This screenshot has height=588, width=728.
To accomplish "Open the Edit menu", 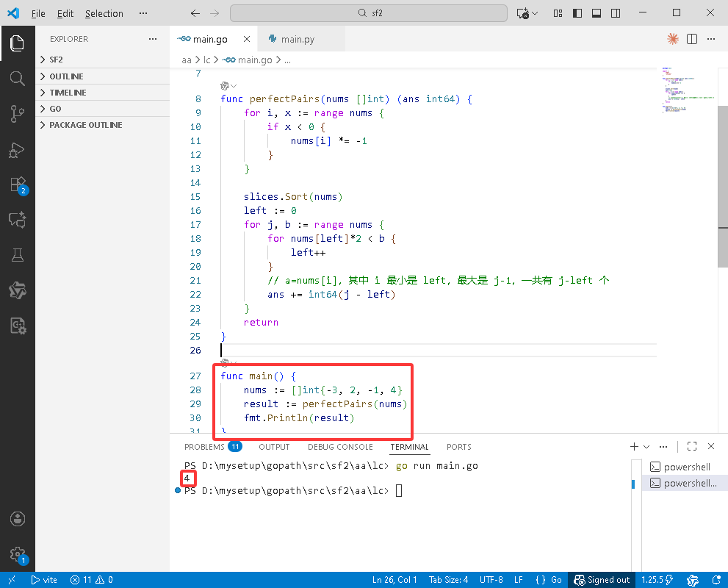I will [x=65, y=13].
